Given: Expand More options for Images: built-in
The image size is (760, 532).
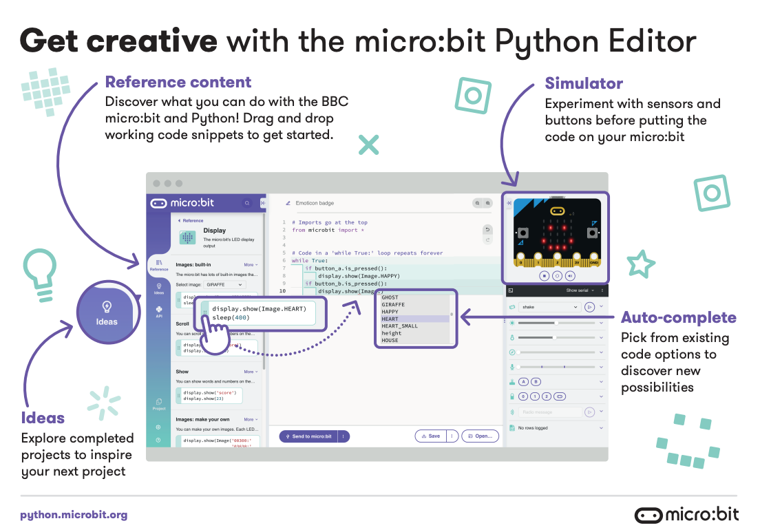Looking at the screenshot, I should click(x=251, y=265).
